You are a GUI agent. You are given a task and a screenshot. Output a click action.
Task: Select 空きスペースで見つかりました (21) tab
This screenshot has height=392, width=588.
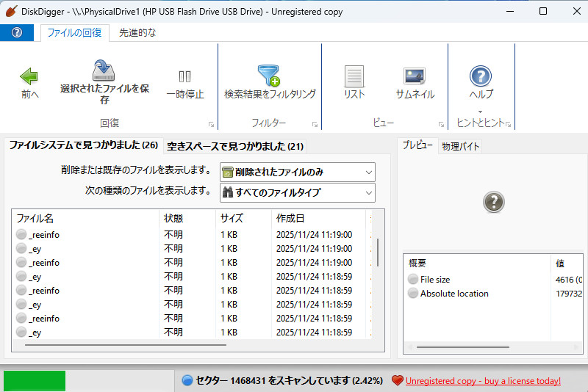point(235,146)
